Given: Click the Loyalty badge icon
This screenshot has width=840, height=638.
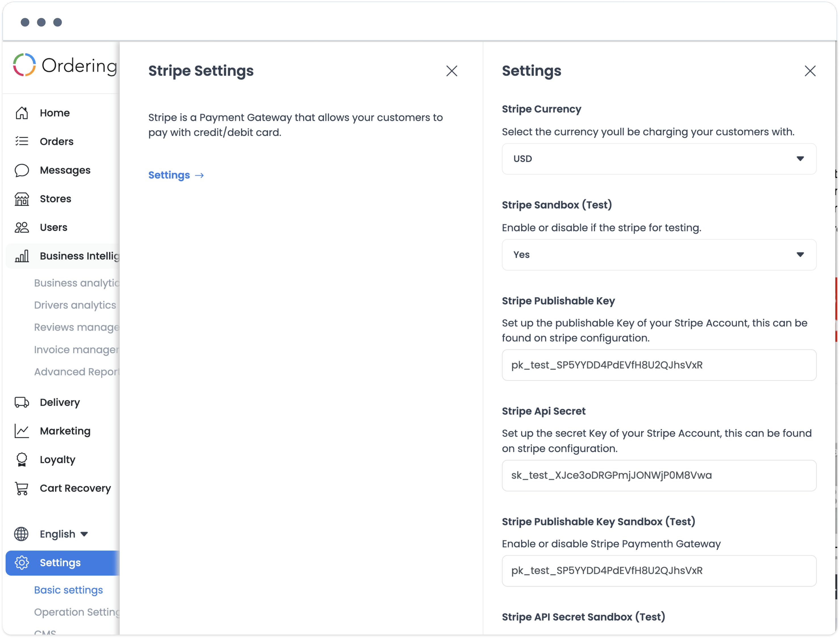Looking at the screenshot, I should (22, 459).
